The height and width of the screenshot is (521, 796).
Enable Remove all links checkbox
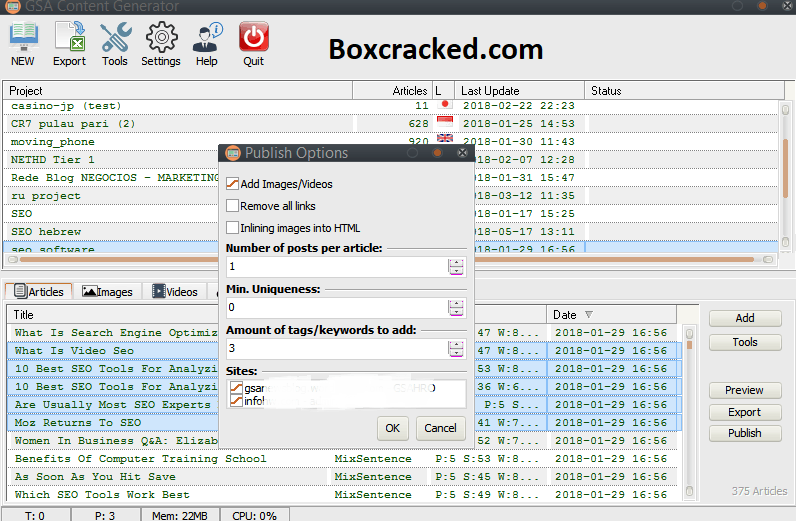point(233,206)
